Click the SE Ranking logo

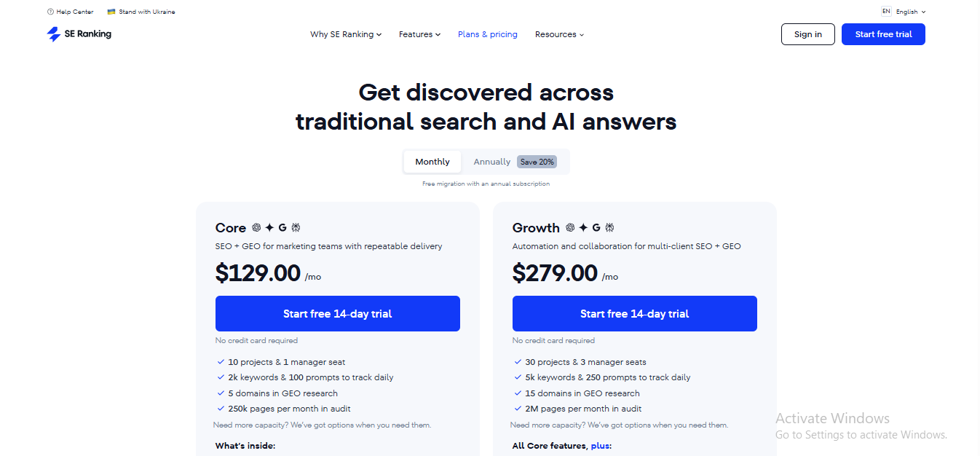pos(79,34)
